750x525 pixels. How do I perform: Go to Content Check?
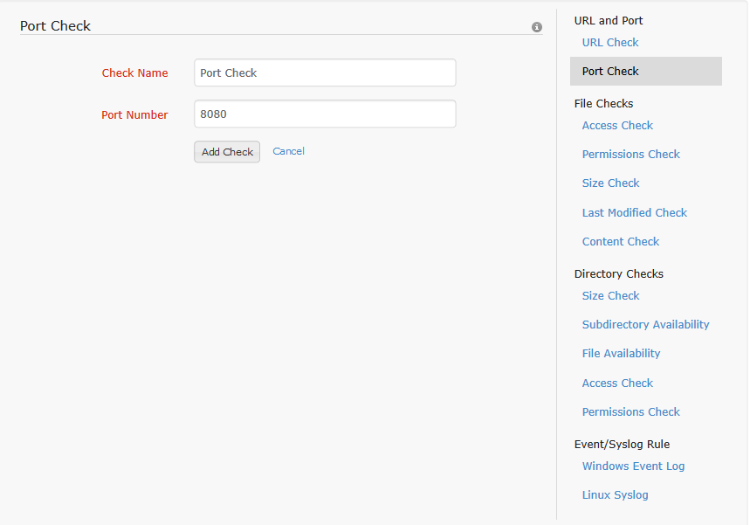point(620,241)
